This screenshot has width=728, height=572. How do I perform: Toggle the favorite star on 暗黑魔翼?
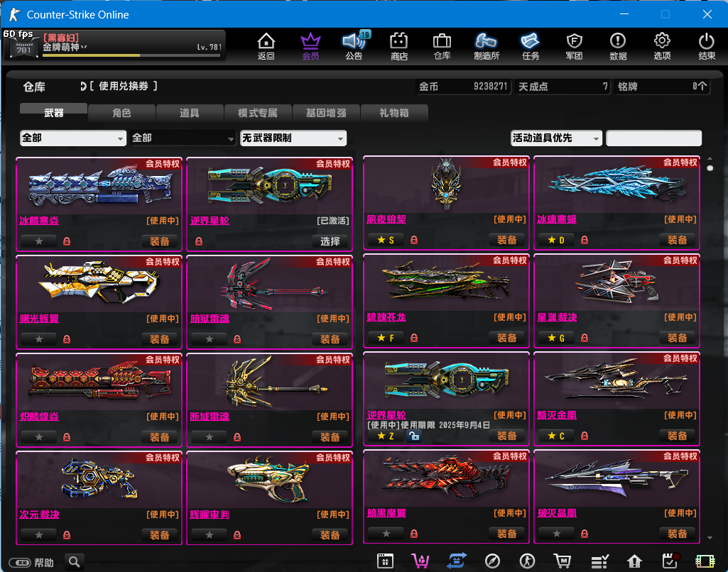coord(386,534)
